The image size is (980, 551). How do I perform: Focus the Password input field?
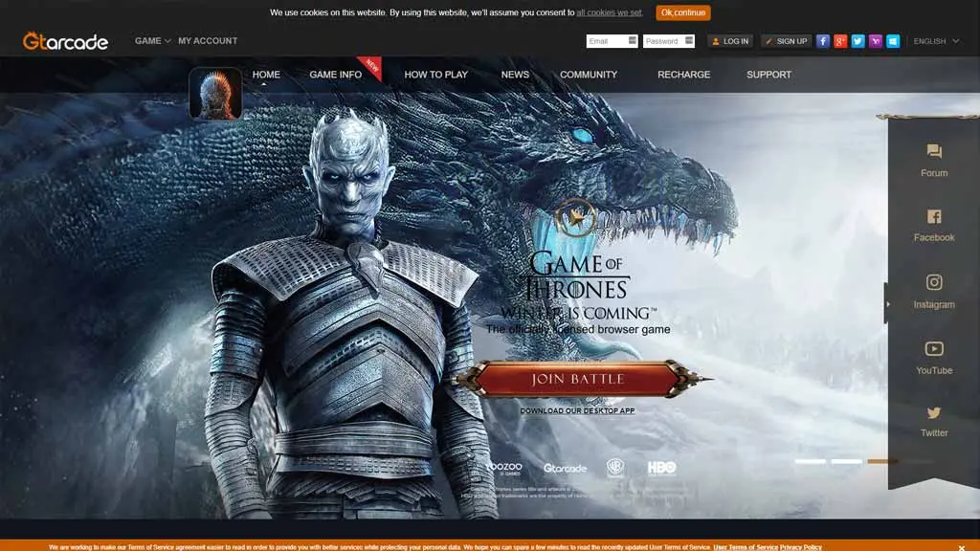669,40
